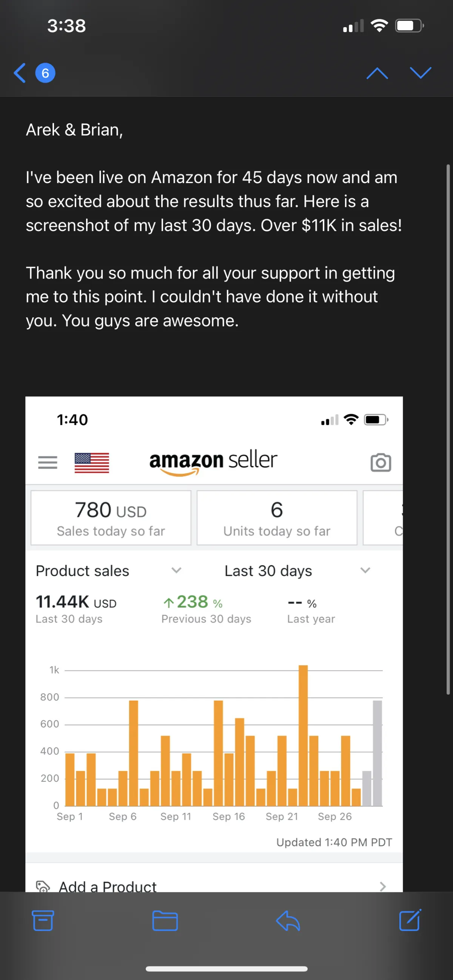
Task: Tap the Sales today so far card
Action: pos(111,518)
